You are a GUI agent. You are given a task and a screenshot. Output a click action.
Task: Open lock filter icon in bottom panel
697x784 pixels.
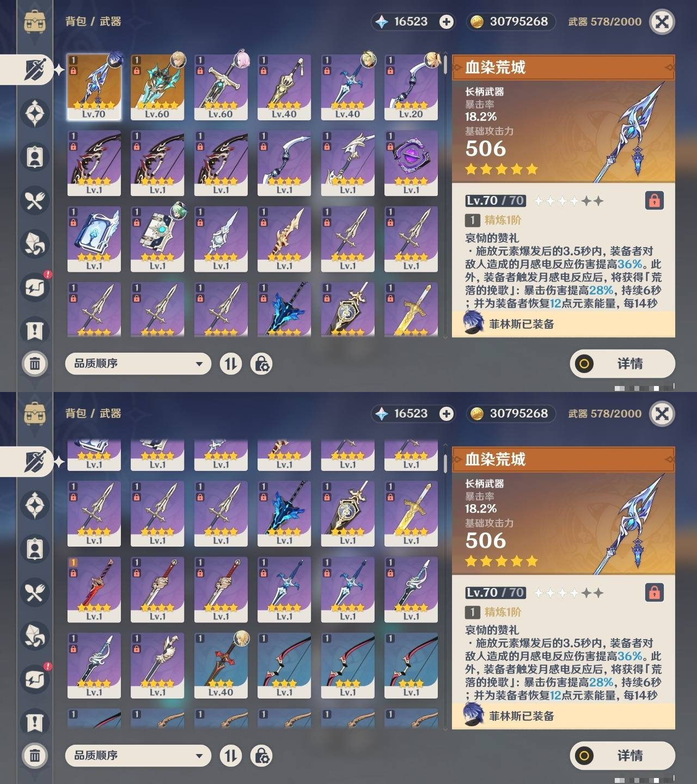click(x=261, y=755)
